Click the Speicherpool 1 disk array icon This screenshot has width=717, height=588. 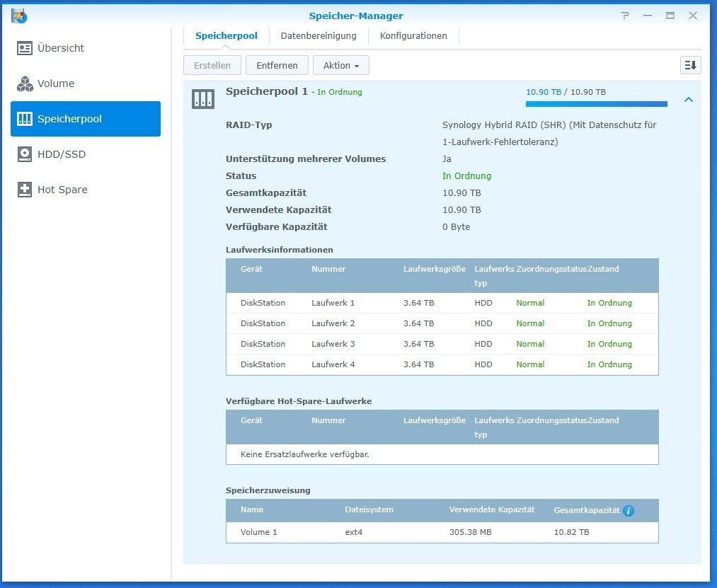pos(203,99)
